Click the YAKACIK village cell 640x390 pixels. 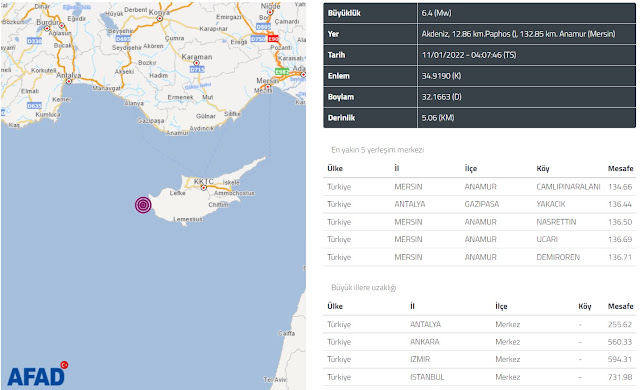[x=551, y=204]
